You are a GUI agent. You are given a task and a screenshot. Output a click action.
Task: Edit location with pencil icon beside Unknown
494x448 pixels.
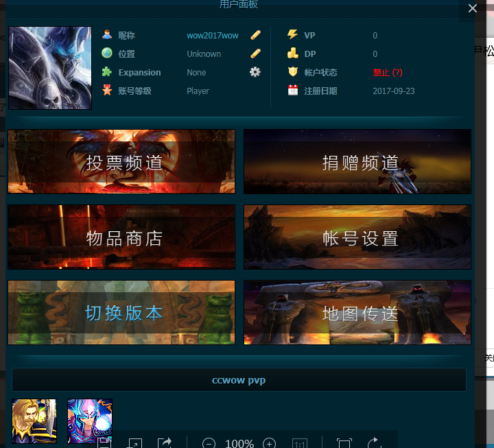coord(255,54)
